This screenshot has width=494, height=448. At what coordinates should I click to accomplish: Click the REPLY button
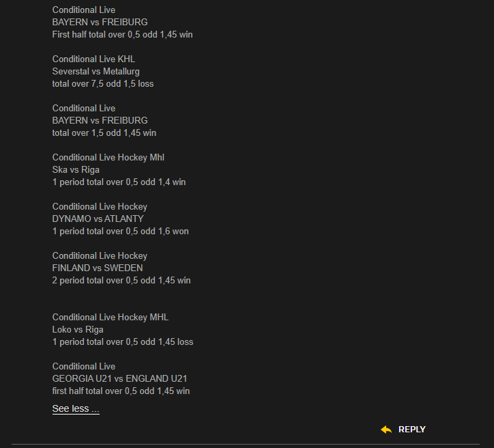[x=411, y=430]
